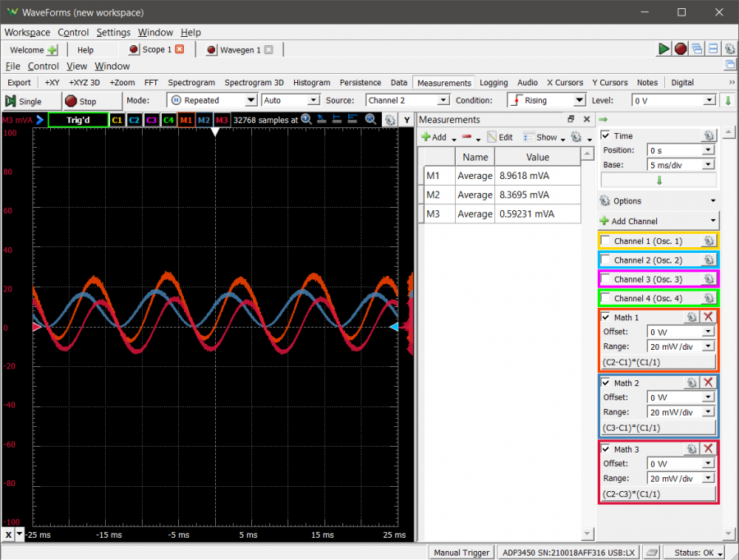The height and width of the screenshot is (560, 739).
Task: Open the Auto trigger dropdown
Action: tap(290, 100)
